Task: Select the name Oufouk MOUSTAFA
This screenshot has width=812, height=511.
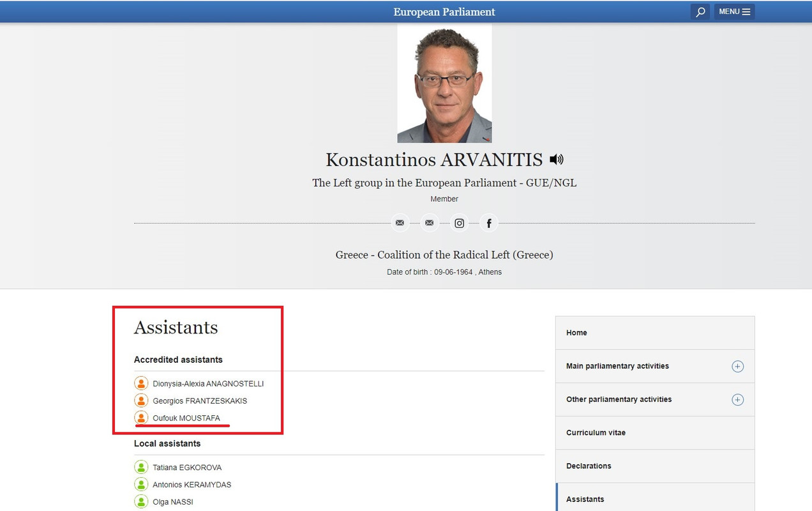Action: tap(186, 418)
